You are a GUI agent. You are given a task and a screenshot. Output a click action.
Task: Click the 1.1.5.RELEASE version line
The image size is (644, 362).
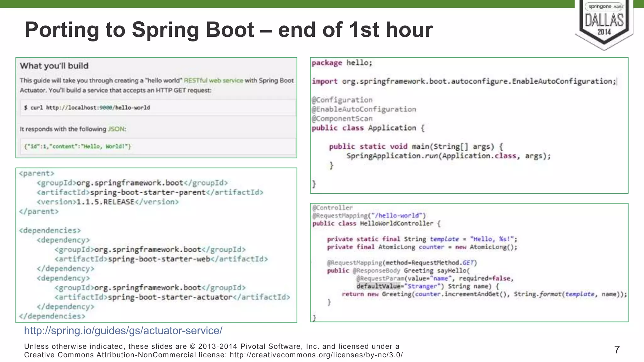tap(108, 202)
